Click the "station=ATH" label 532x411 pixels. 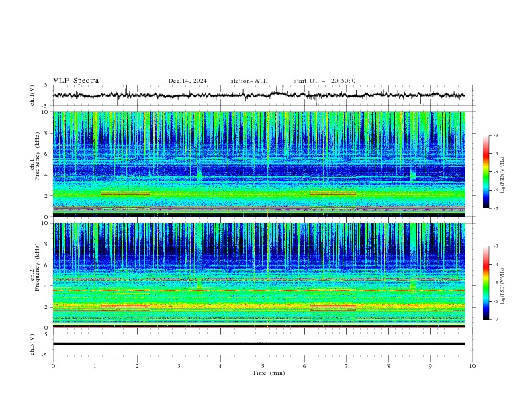(x=249, y=81)
